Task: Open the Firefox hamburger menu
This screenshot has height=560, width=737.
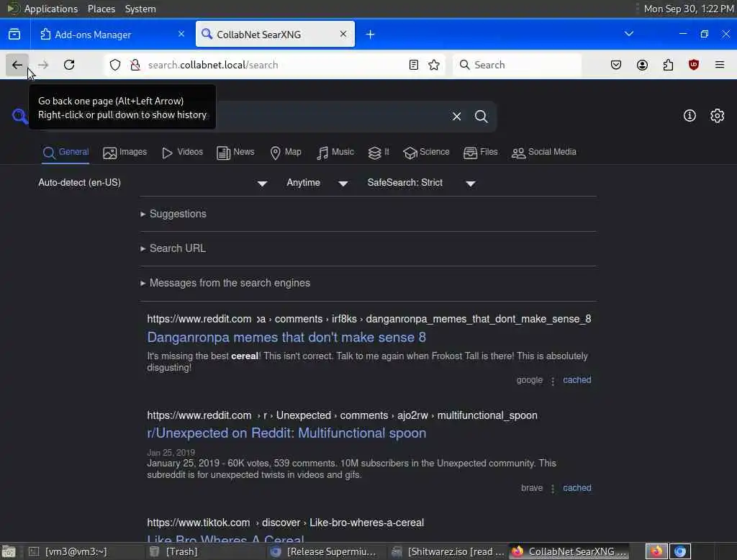Action: (720, 65)
